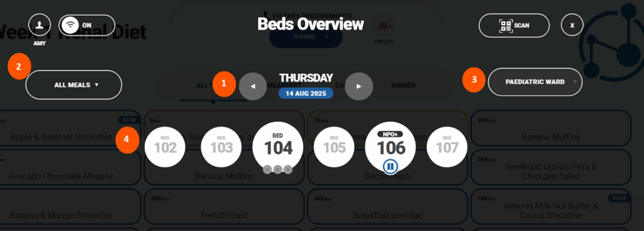Click the QR code SCAN button
Screen dimensions: 644x231
[514, 25]
